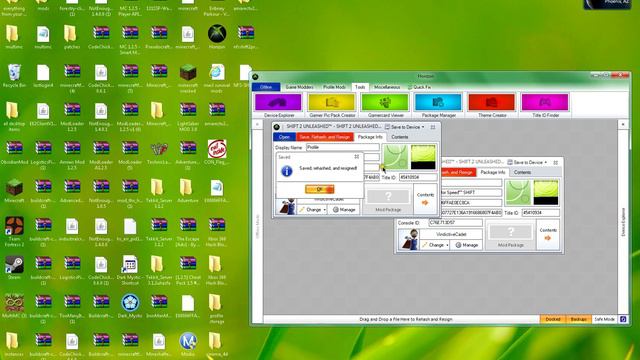Select Package Info tab in rear package window

coord(493,172)
